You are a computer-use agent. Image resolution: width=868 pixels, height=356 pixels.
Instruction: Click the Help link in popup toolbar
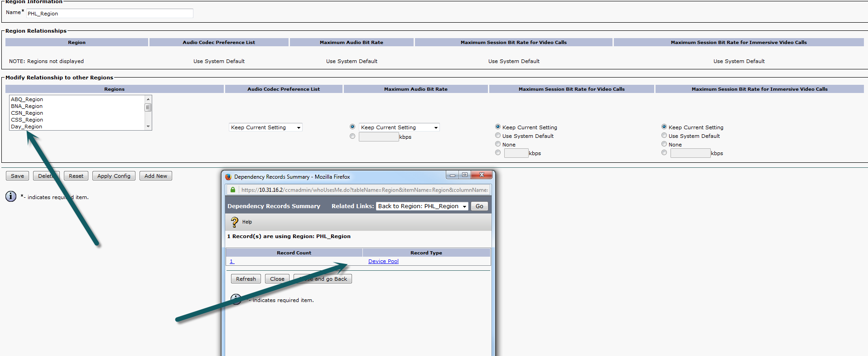click(x=247, y=222)
